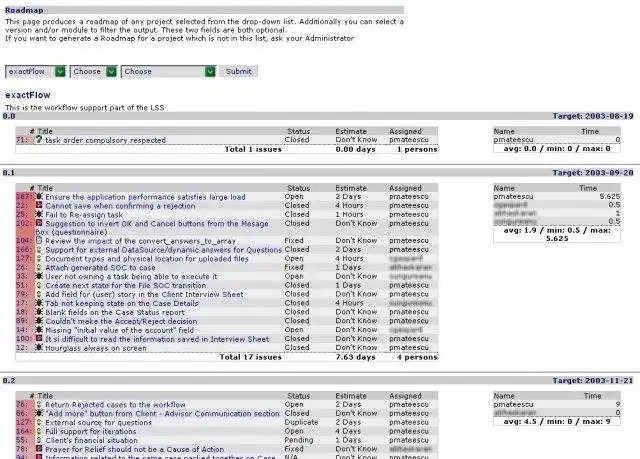The image size is (640, 459).
Task: Click lightbulb icon beside Support for external DataSource
Action: 39,249
